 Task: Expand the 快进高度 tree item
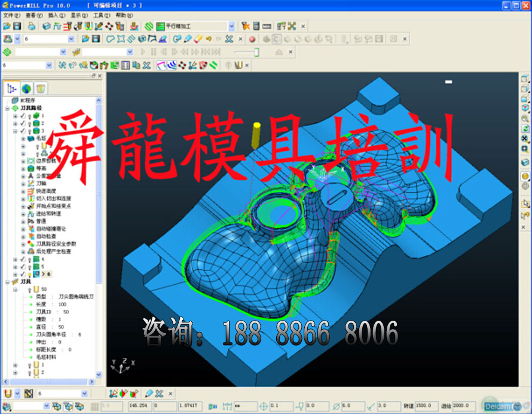click(23, 191)
